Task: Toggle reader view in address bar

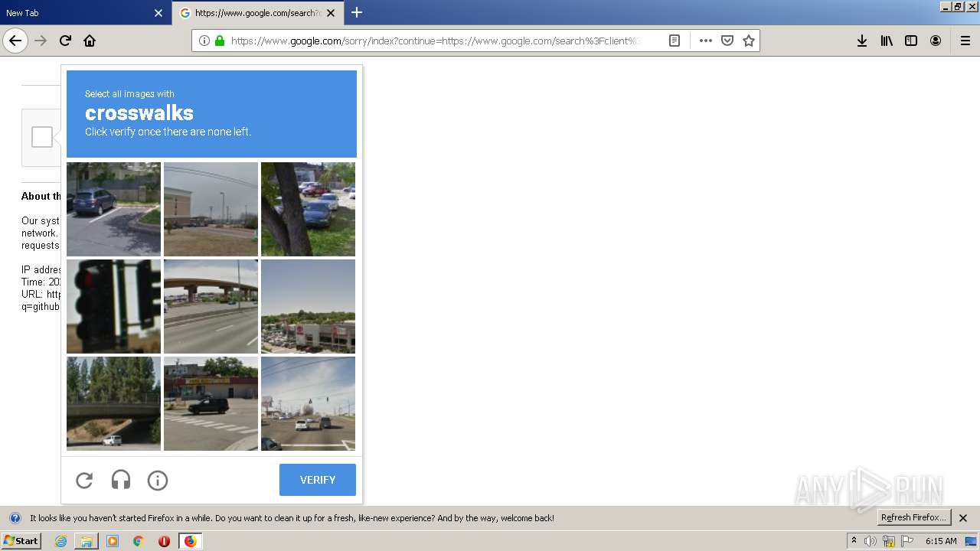Action: click(x=675, y=41)
